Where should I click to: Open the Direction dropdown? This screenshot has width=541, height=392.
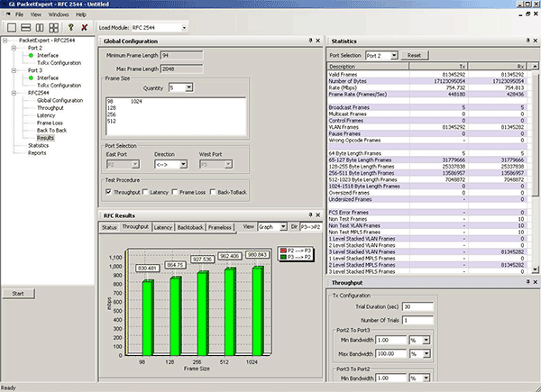(x=184, y=164)
